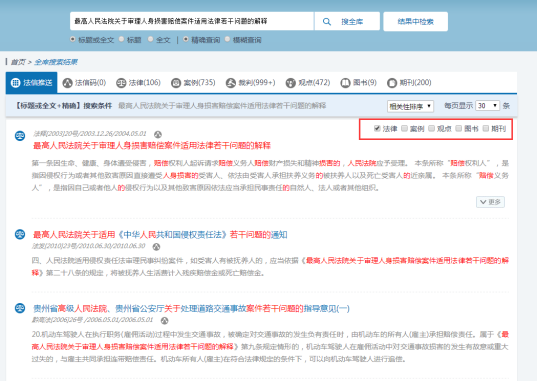Screen dimensions: 538x381
Task: Click 法信码 icon after 2006.05.01 date
Action: click(x=165, y=321)
